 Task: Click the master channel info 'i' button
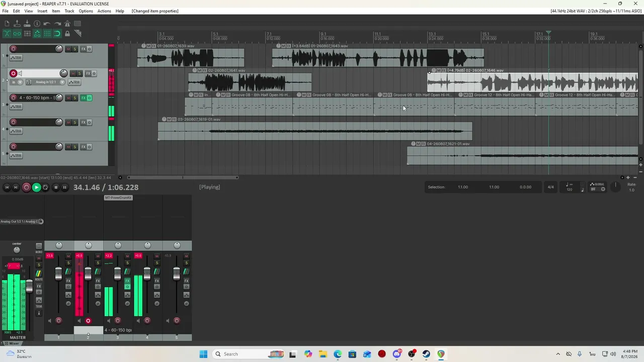point(39,313)
